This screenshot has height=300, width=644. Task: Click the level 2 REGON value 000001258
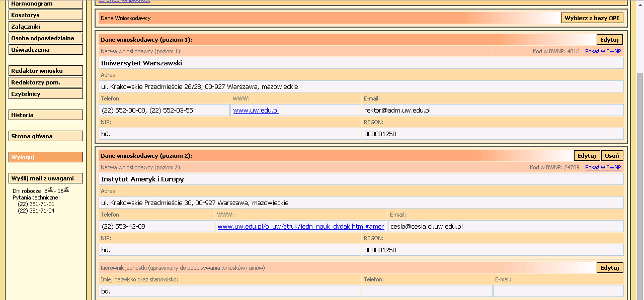pos(380,250)
